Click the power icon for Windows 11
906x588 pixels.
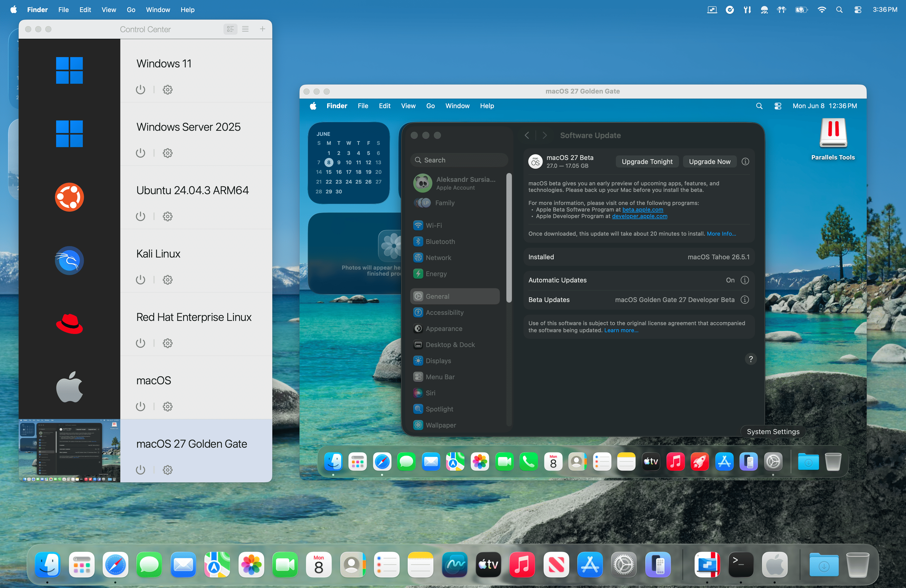coord(140,90)
